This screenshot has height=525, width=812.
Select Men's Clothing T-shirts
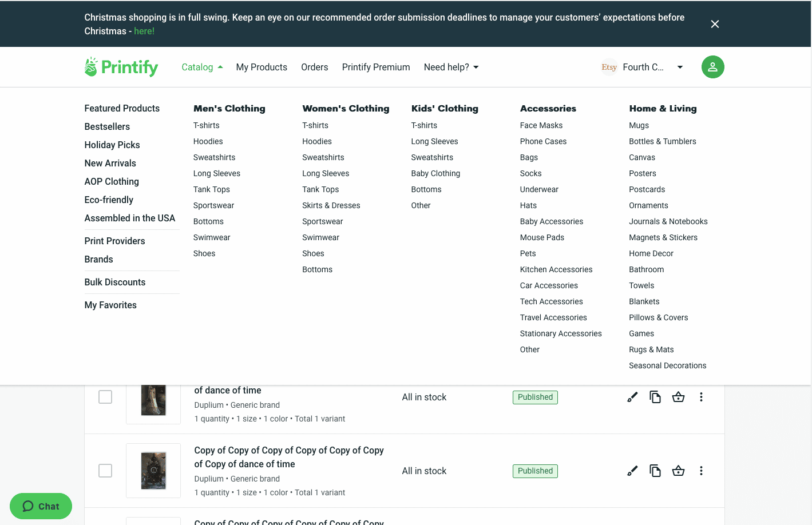pos(206,125)
